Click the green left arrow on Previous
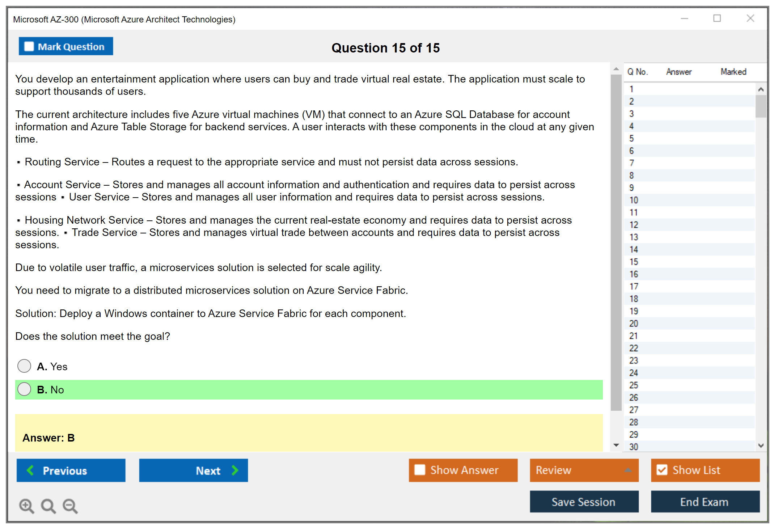Viewport: 778px width, 532px height. [30, 470]
